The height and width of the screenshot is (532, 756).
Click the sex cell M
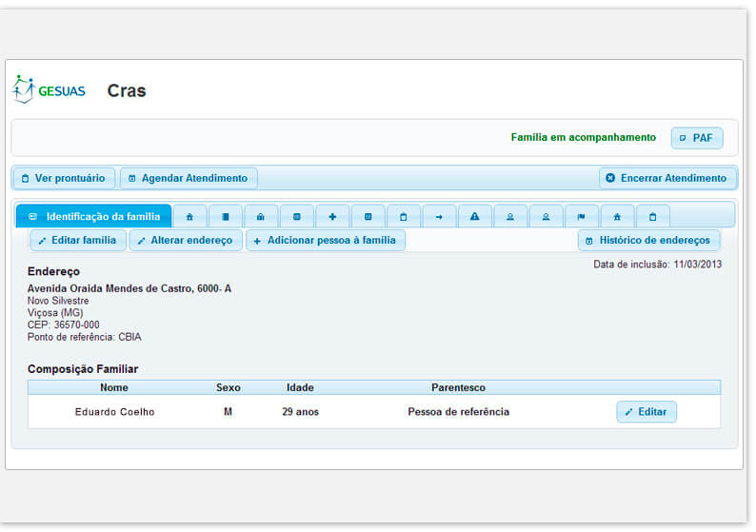tap(229, 412)
